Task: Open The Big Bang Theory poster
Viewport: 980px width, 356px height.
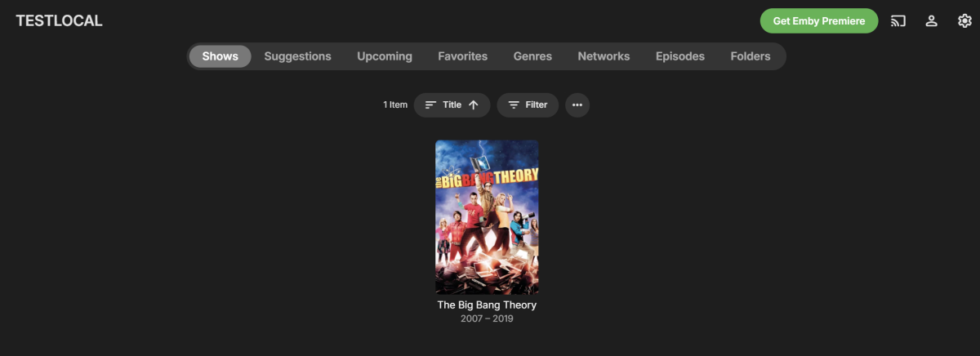Action: [x=487, y=217]
